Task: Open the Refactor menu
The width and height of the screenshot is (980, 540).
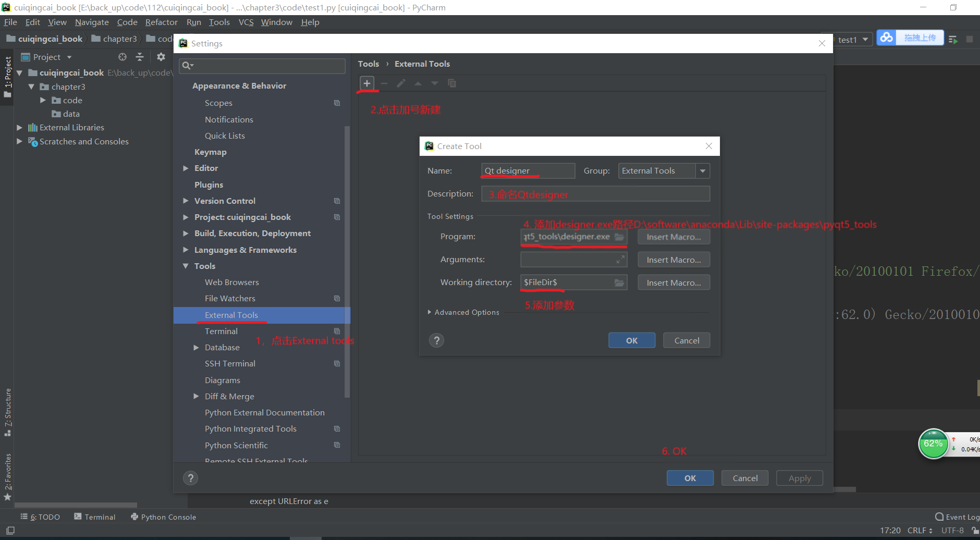Action: click(x=161, y=22)
